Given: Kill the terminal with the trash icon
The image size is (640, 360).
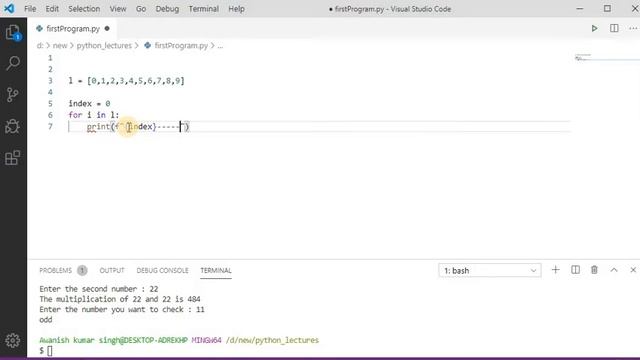Looking at the screenshot, I should 594,270.
